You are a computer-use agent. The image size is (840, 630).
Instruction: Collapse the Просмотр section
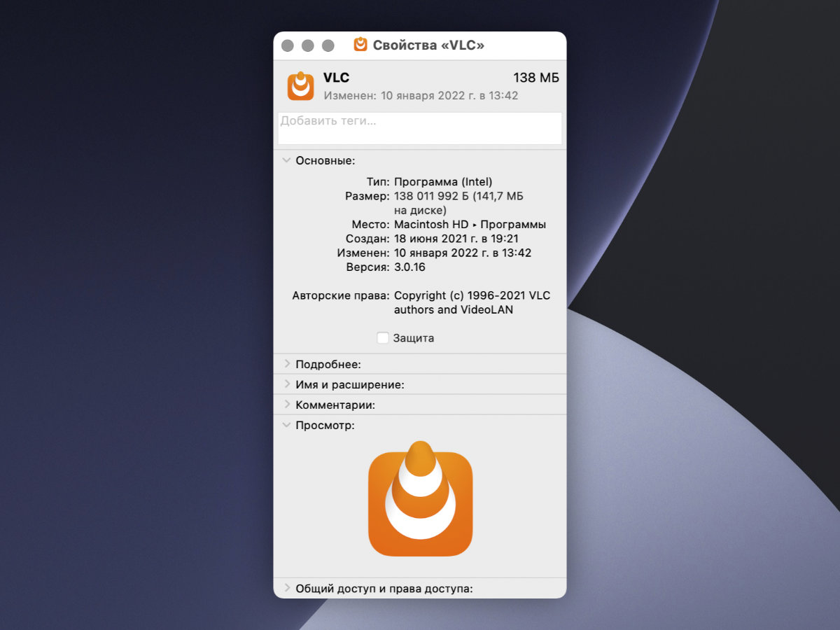click(x=286, y=425)
